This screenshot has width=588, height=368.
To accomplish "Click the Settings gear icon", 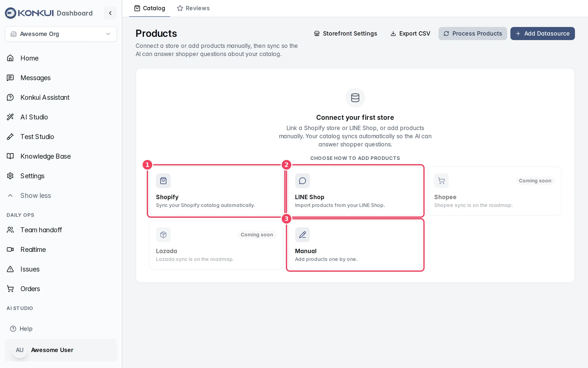I will coord(10,176).
